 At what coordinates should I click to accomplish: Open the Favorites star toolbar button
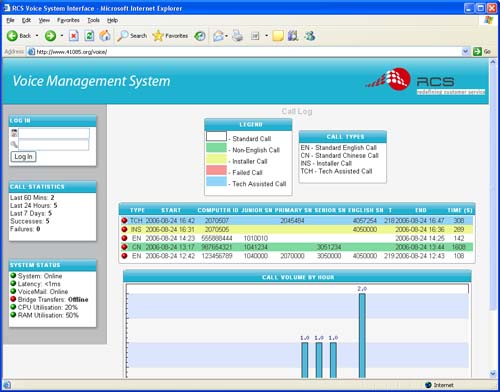pyautogui.click(x=170, y=36)
